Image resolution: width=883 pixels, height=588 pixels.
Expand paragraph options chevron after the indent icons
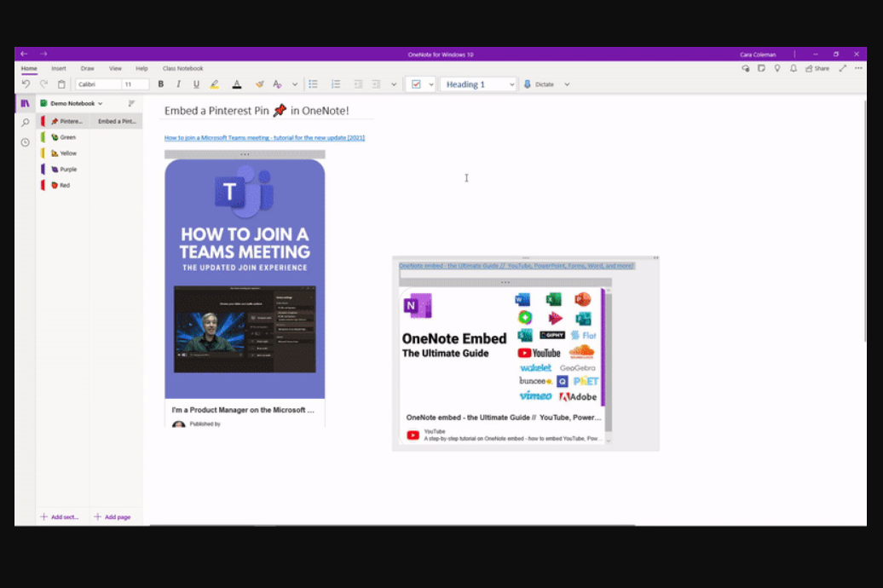click(x=394, y=84)
